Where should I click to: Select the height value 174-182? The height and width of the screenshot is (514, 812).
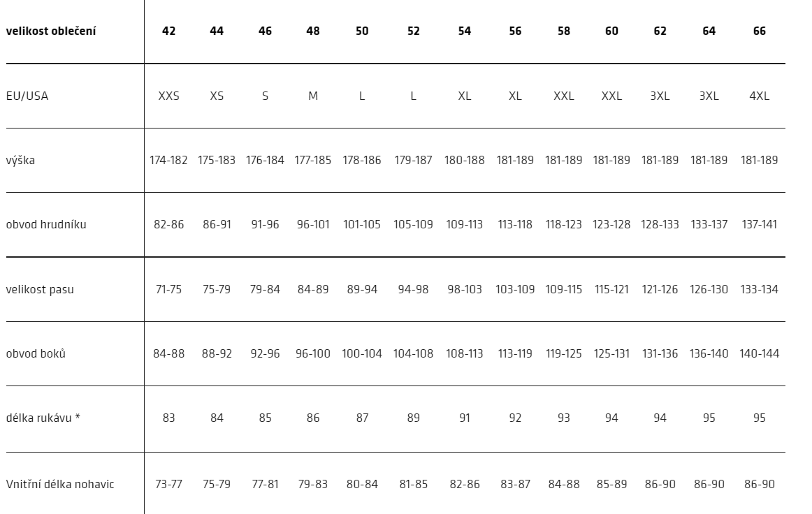click(x=168, y=161)
